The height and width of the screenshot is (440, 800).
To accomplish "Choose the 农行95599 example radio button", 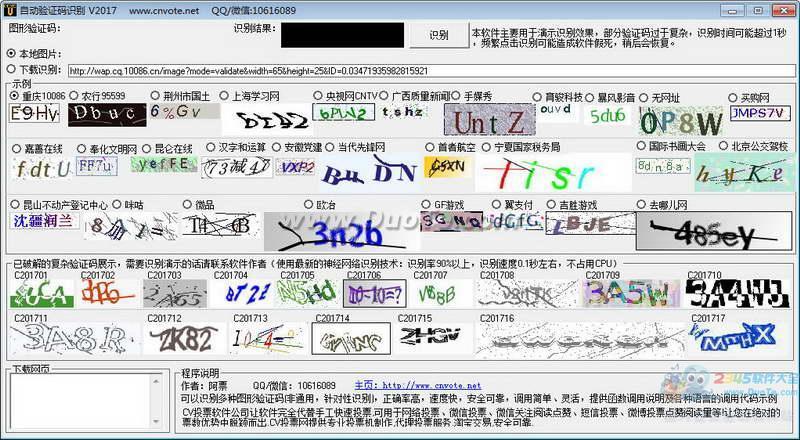I will [x=73, y=96].
